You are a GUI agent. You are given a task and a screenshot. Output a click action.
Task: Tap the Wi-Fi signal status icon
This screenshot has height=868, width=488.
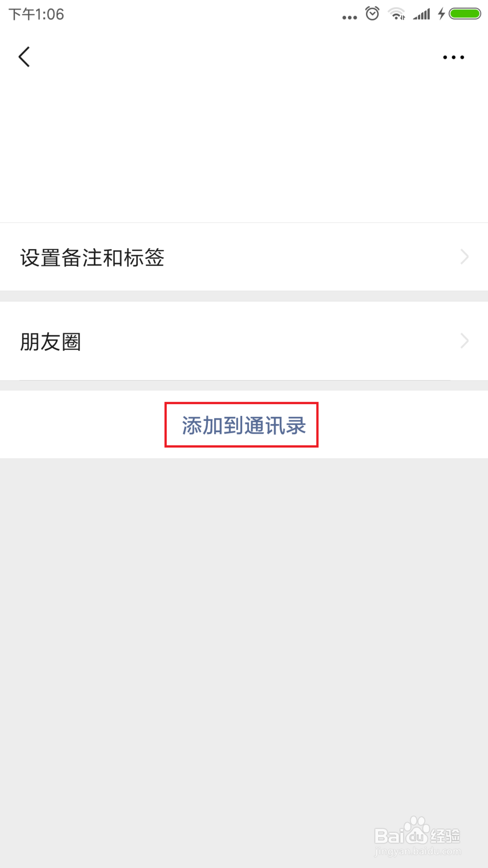point(397,14)
